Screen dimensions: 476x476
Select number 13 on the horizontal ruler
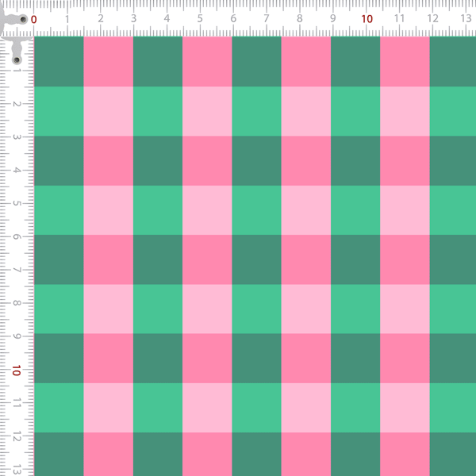(x=466, y=18)
